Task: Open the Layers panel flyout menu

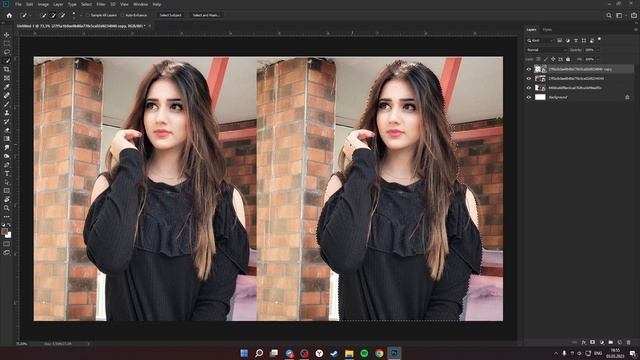Action: click(x=635, y=29)
